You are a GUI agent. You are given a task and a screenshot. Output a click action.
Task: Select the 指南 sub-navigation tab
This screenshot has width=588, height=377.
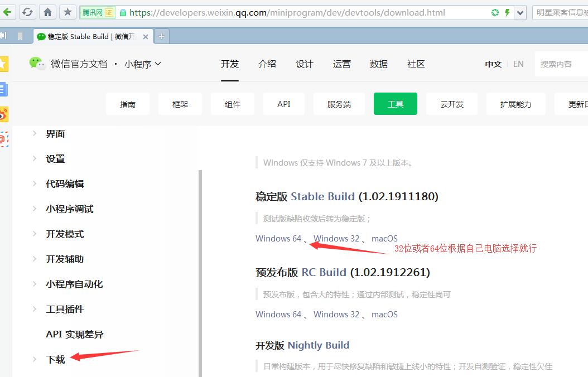(x=128, y=104)
